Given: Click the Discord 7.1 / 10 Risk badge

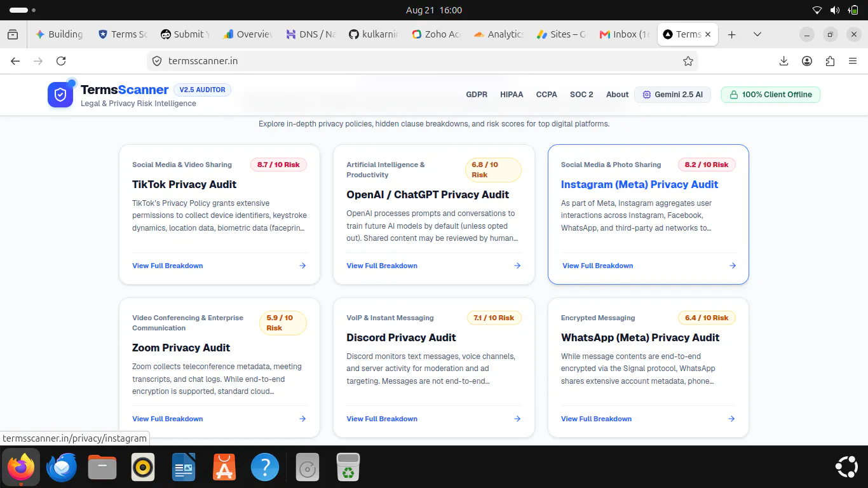Looking at the screenshot, I should [x=494, y=318].
